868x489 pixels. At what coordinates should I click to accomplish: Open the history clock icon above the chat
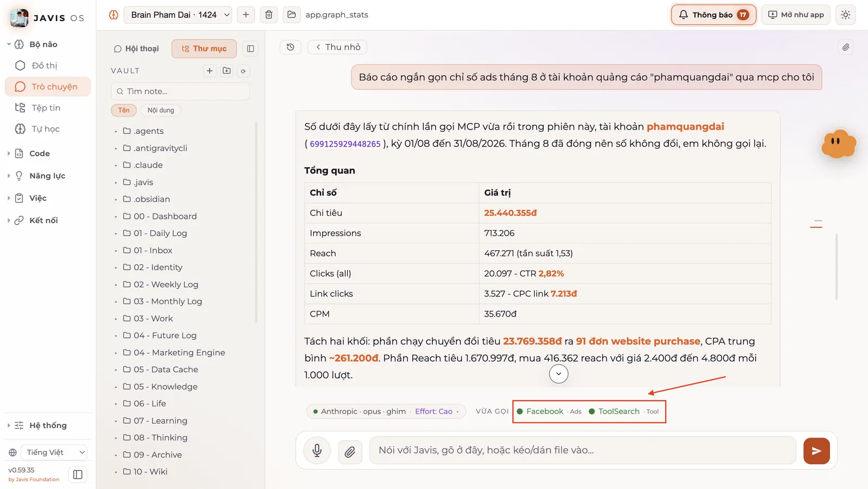pyautogui.click(x=290, y=47)
